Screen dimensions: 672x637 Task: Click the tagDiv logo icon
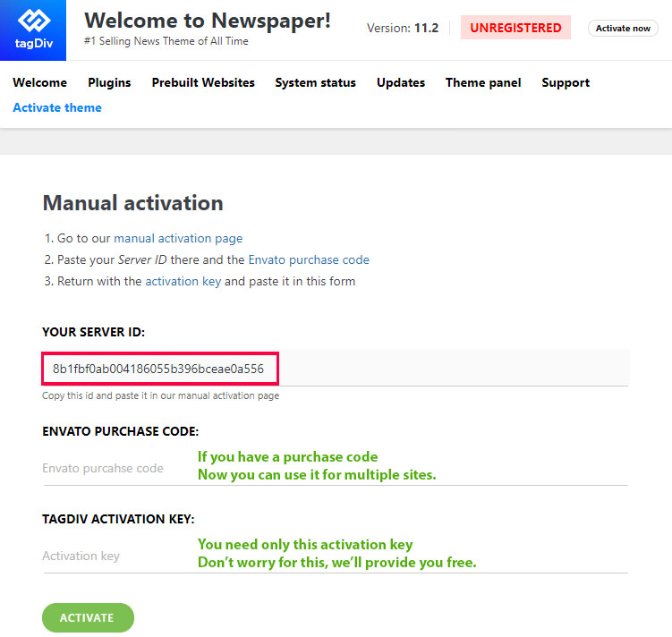click(33, 30)
